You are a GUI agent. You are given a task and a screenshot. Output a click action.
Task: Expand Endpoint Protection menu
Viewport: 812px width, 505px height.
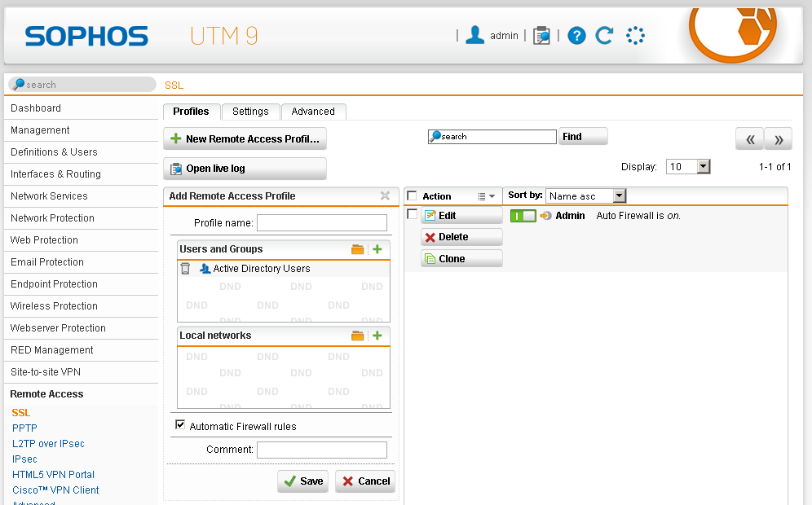coord(81,284)
